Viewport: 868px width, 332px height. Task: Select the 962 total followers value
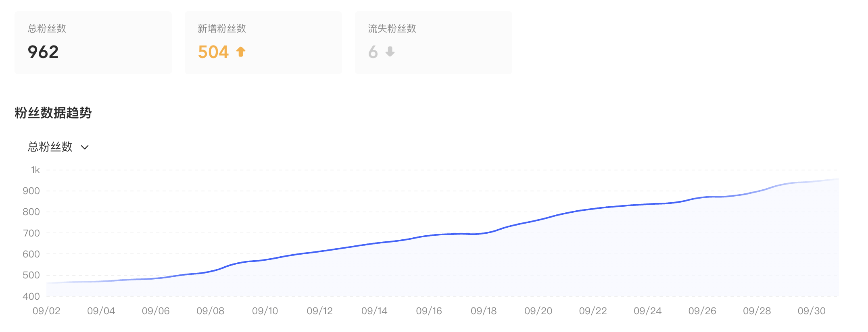tap(43, 52)
